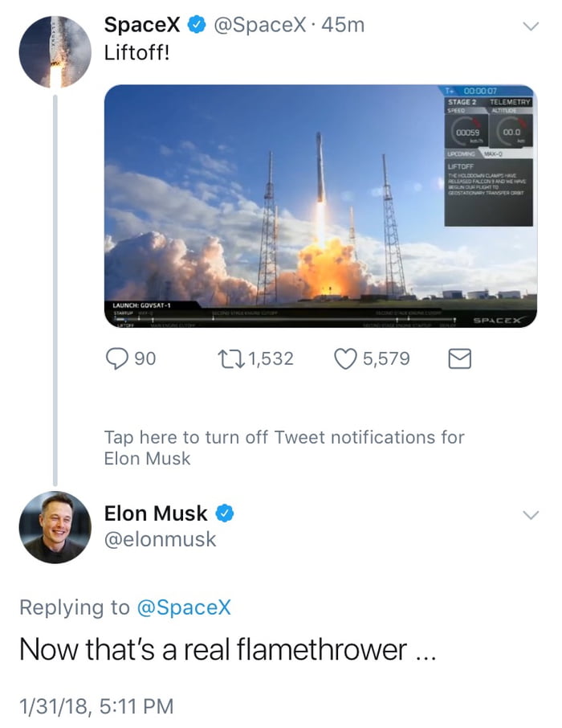Screen dimensions: 562x728
Task: Click SpaceX verified blue badge
Action: point(197,25)
